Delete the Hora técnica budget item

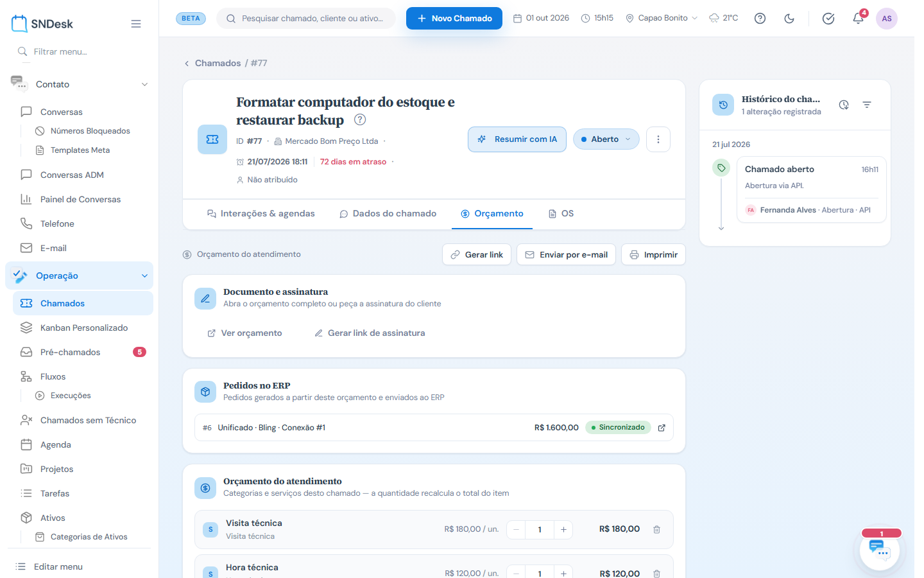click(x=656, y=574)
